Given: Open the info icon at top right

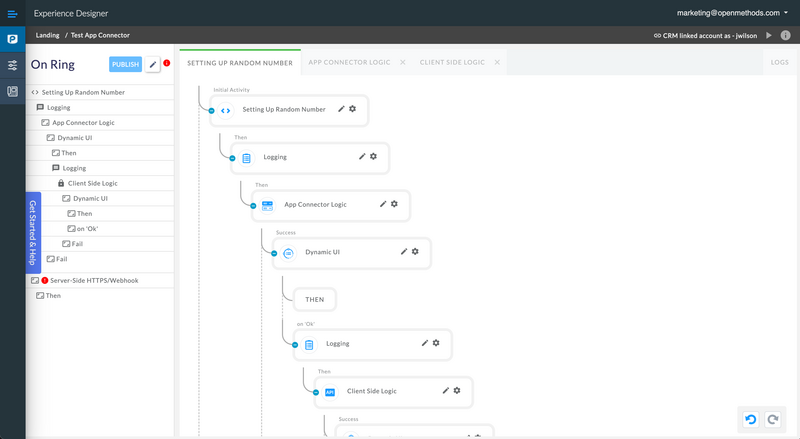Looking at the screenshot, I should point(785,35).
